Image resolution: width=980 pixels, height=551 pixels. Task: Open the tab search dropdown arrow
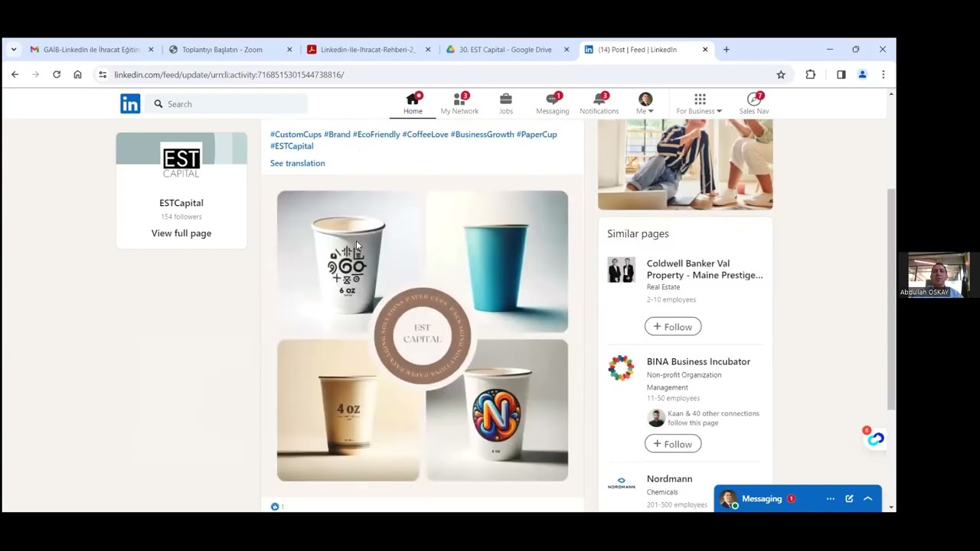14,50
